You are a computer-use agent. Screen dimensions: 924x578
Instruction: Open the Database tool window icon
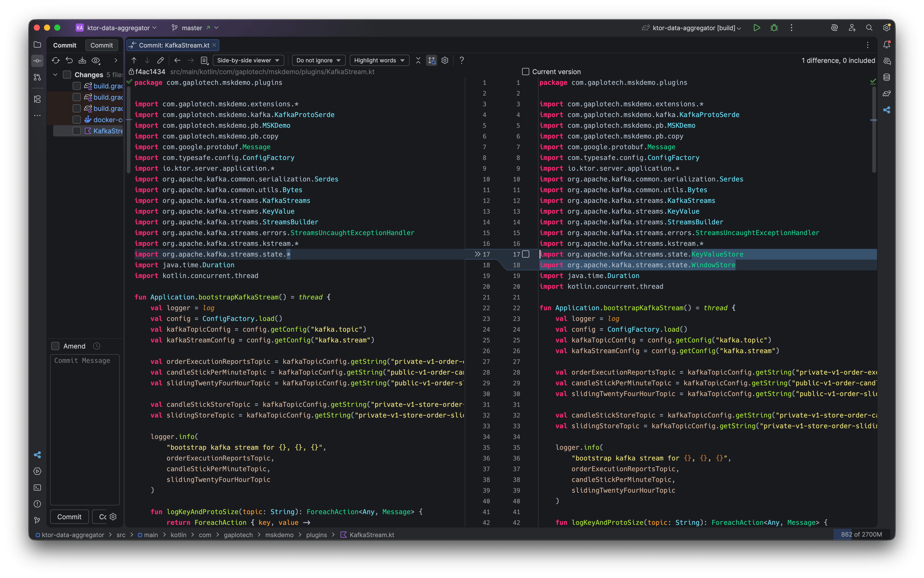tap(886, 77)
